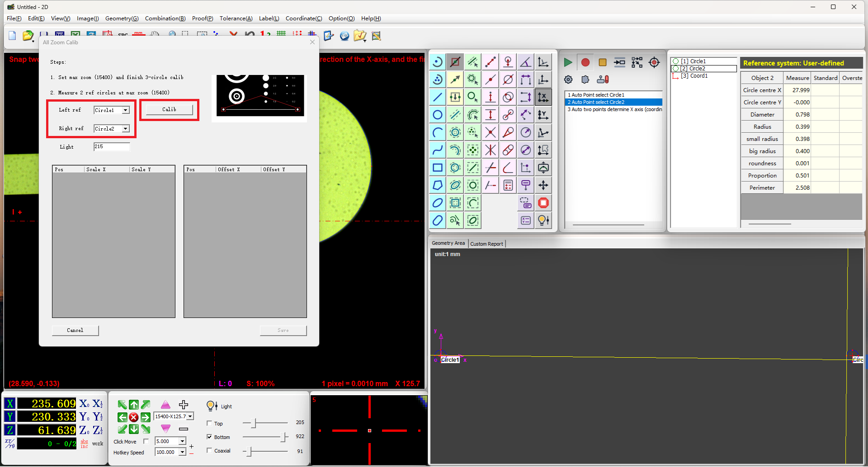Viewport: 868px width, 467px height.
Task: Click pink up triangle Z raise
Action: tap(165, 405)
